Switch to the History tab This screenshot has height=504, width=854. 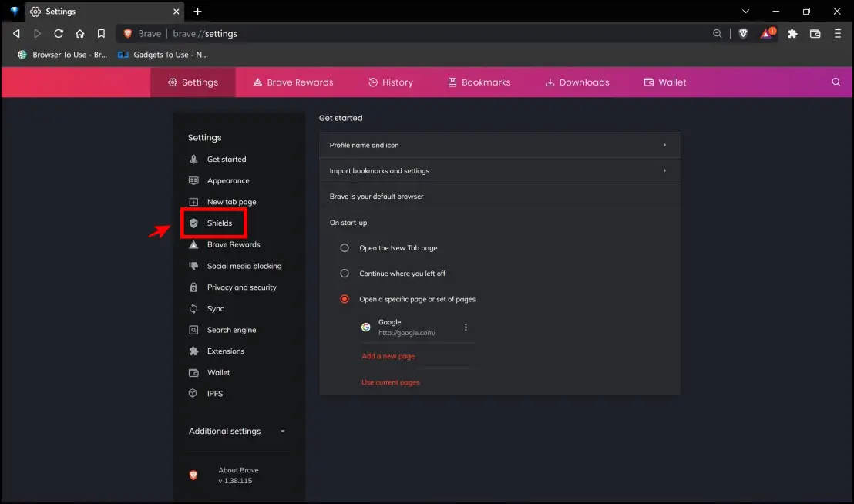(x=391, y=82)
